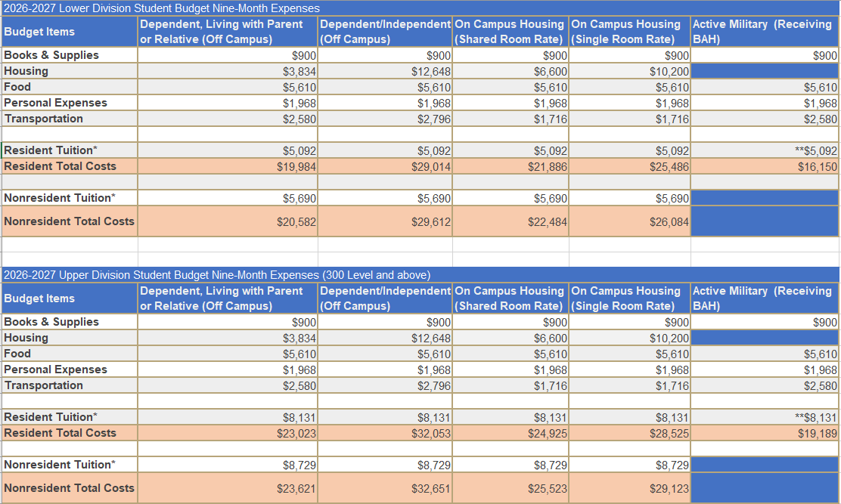
Task: Select the Nonresident Total Costs $20,582 cell
Action: [x=228, y=221]
